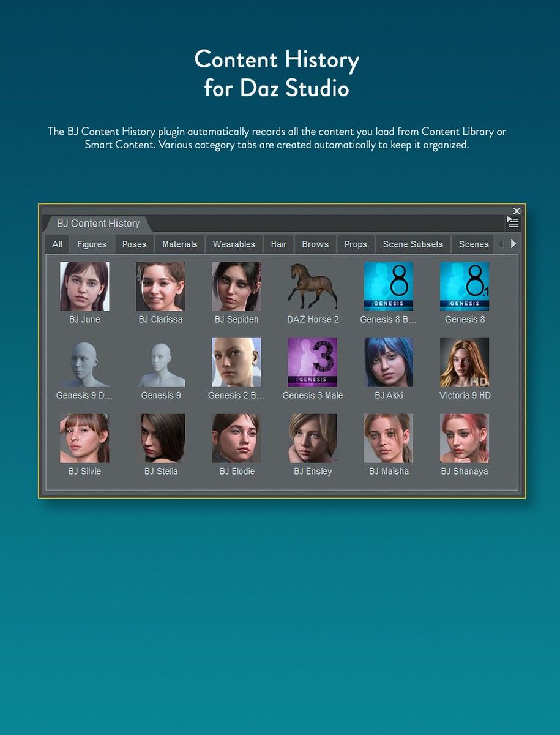
Task: Select the Victoria 9 HD thumbnail
Action: [465, 363]
